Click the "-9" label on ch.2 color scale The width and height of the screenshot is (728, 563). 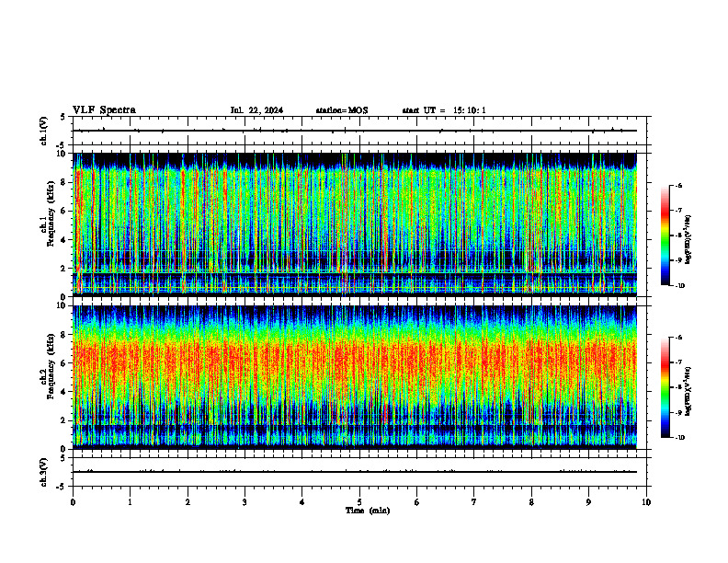(678, 412)
